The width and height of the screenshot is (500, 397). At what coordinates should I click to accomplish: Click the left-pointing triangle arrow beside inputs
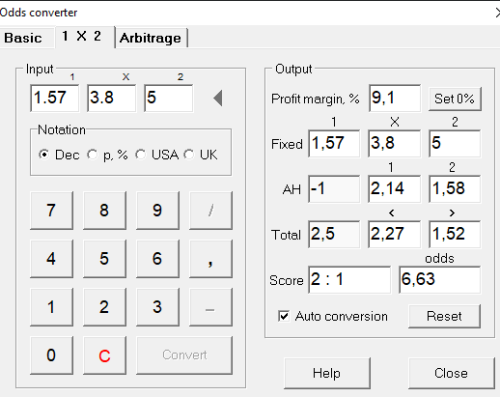pyautogui.click(x=218, y=98)
